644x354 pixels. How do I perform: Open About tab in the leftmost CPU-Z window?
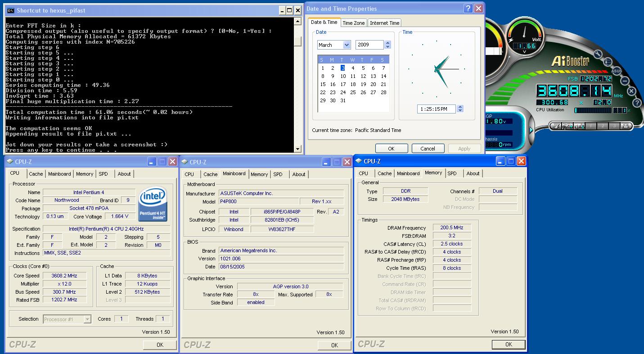[x=124, y=174]
